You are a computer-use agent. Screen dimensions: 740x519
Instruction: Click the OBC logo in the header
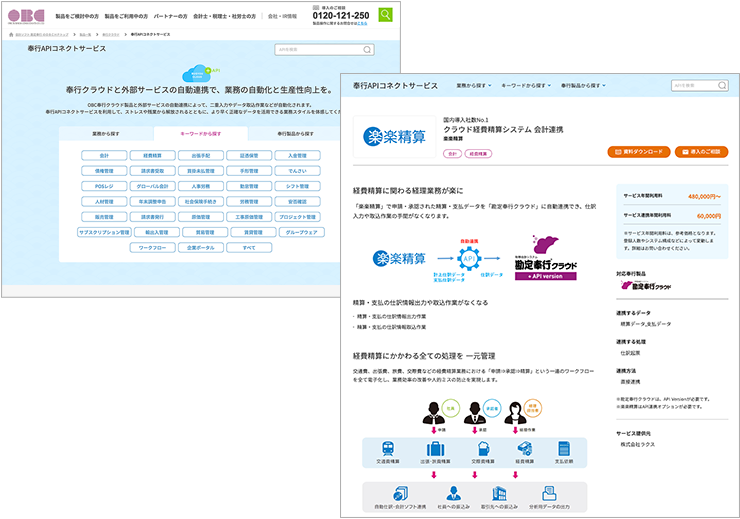point(26,16)
